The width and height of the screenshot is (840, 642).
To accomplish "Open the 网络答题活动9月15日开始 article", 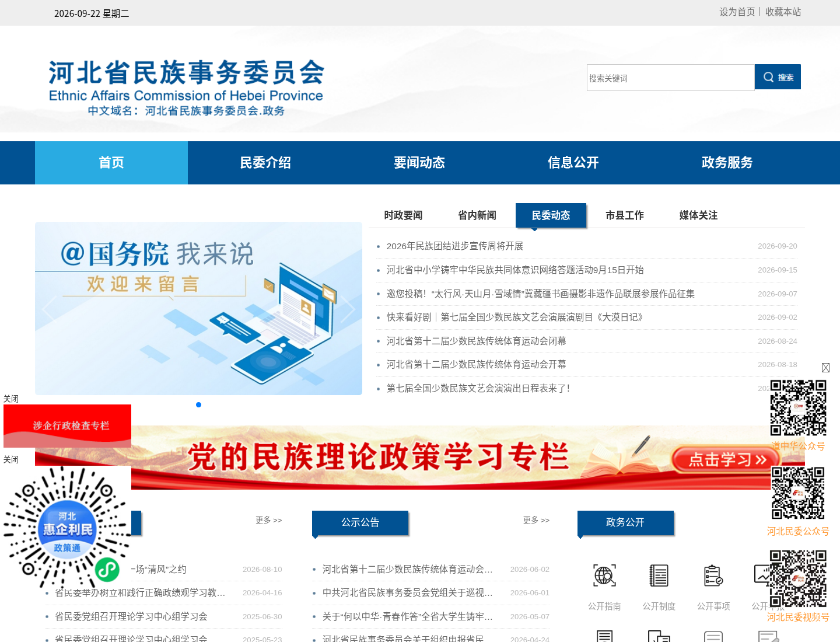I will pos(515,270).
